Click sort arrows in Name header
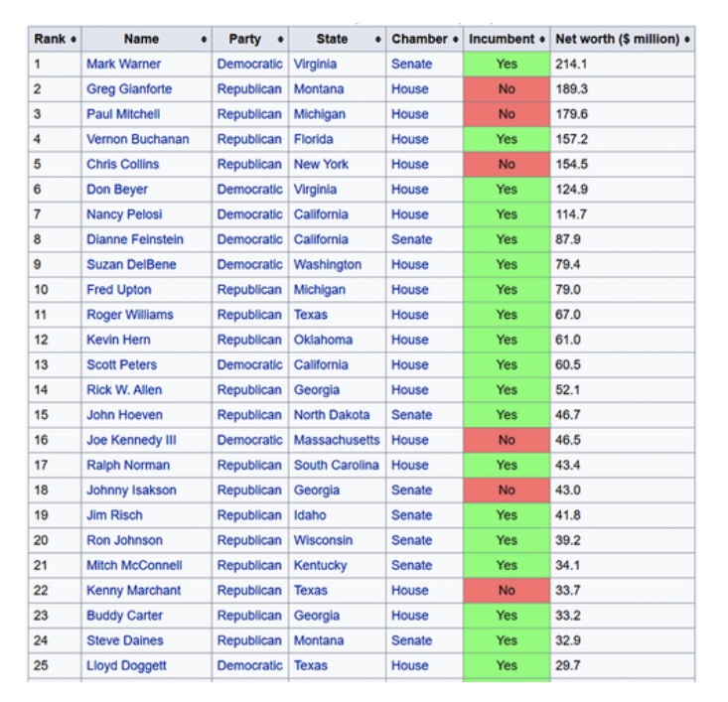Screen dimensions: 728x702 [204, 40]
